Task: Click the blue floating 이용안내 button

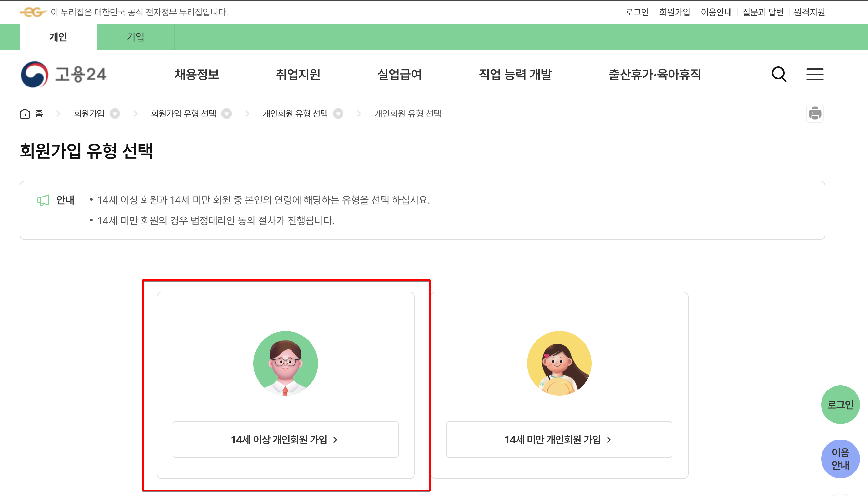Action: [x=840, y=459]
